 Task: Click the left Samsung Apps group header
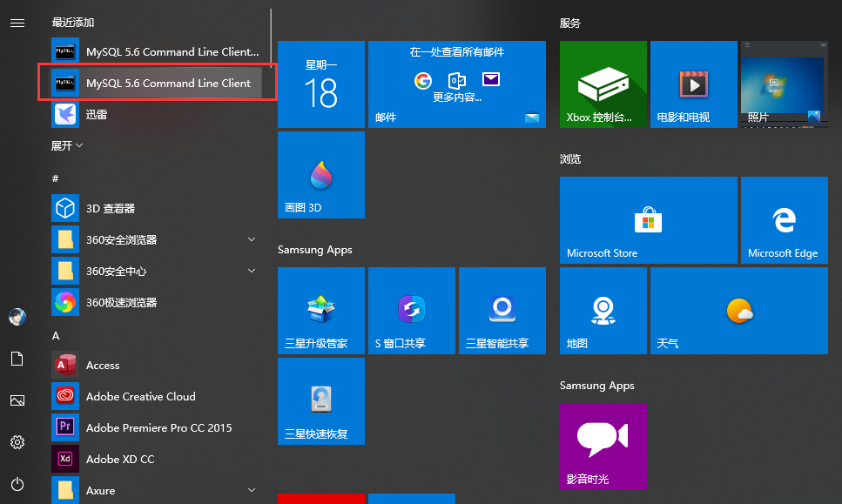pyautogui.click(x=314, y=250)
